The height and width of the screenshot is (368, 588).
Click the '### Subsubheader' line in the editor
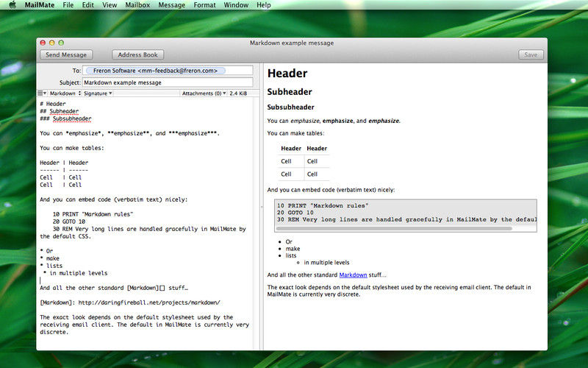click(65, 118)
